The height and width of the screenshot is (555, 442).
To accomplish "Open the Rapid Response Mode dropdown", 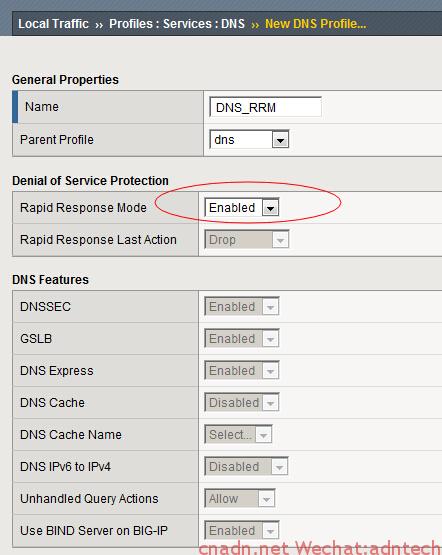I will 242,207.
